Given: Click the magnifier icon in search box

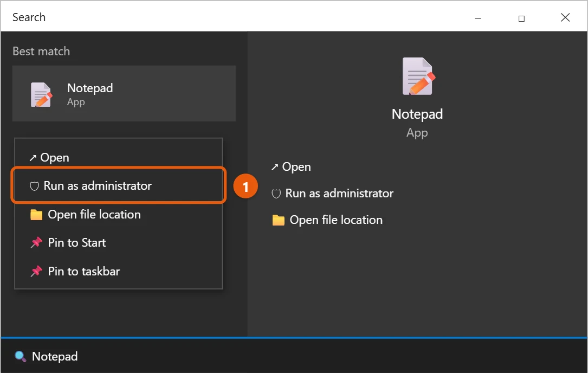Looking at the screenshot, I should (20, 357).
